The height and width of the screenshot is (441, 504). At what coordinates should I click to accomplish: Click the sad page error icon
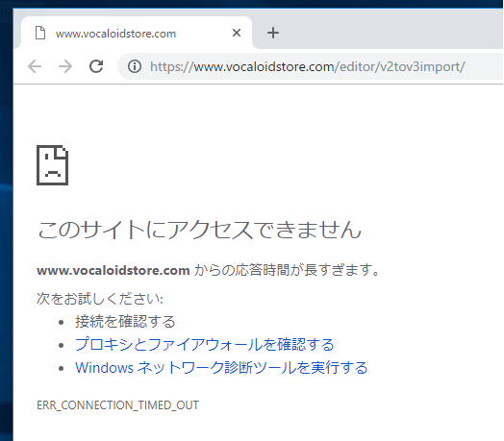pos(52,165)
